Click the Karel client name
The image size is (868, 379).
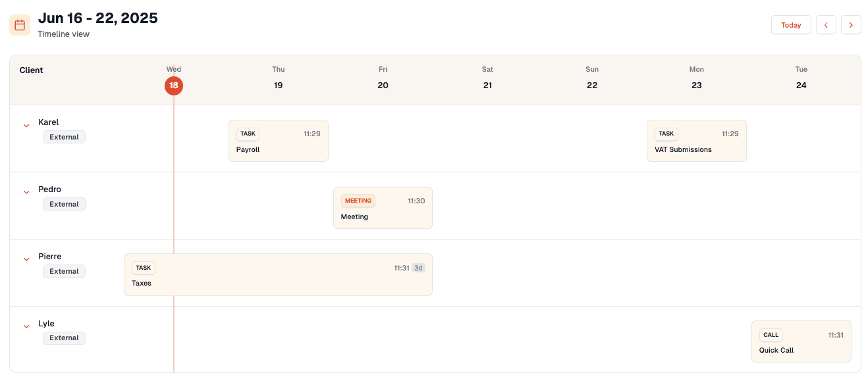click(49, 122)
